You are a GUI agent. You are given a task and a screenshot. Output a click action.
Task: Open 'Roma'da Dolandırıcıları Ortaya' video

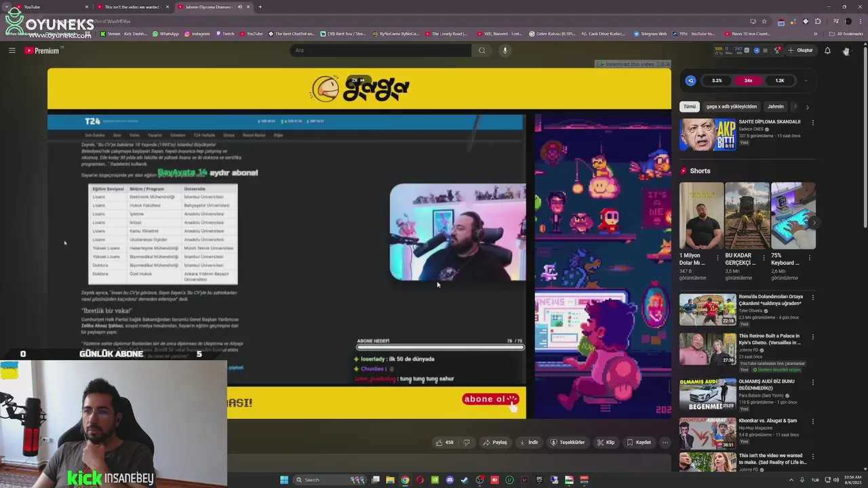[708, 310]
